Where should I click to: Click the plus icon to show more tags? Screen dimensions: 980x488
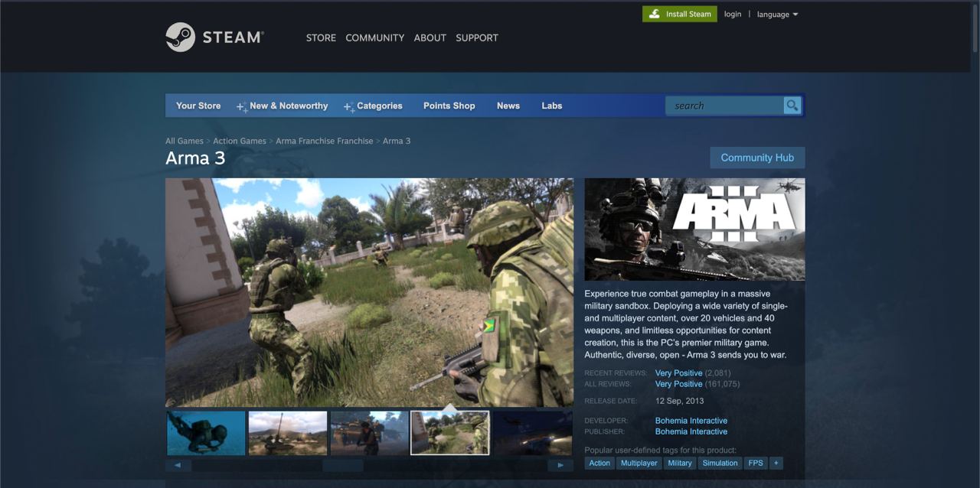tap(776, 463)
